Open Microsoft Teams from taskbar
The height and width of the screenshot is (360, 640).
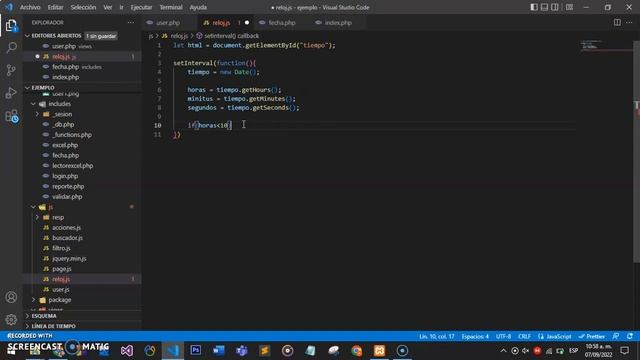click(x=242, y=350)
